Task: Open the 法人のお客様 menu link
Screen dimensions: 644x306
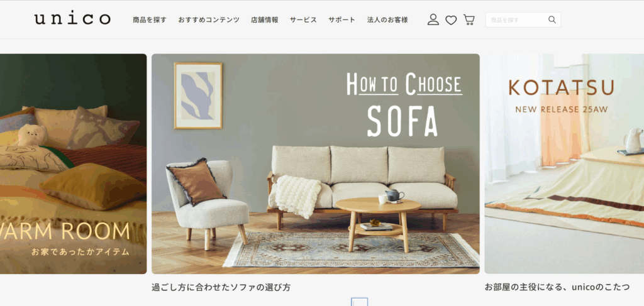Action: click(387, 19)
